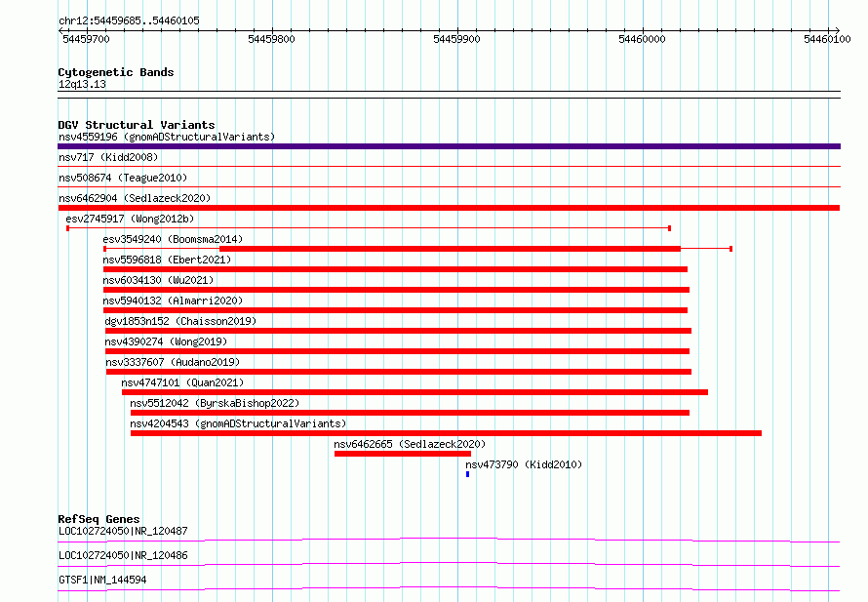This screenshot has width=868, height=602.
Task: Click the DGV Structural Variants track title
Action: click(x=137, y=125)
